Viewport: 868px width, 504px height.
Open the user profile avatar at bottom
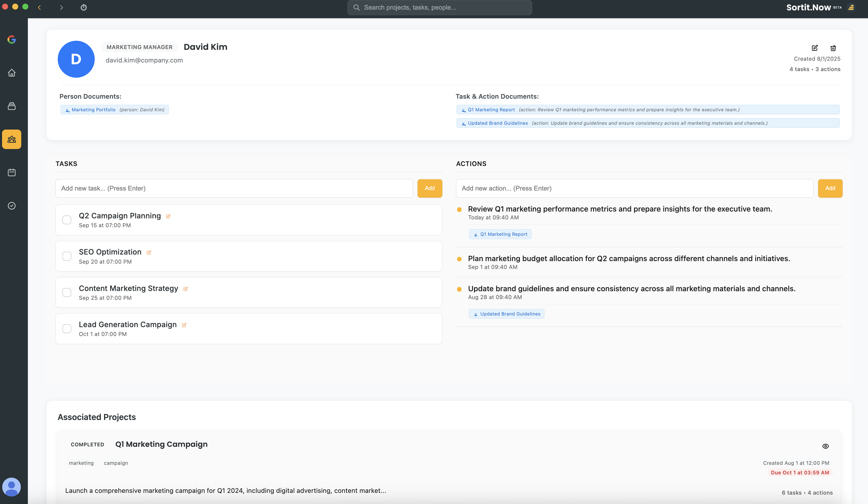click(x=12, y=487)
